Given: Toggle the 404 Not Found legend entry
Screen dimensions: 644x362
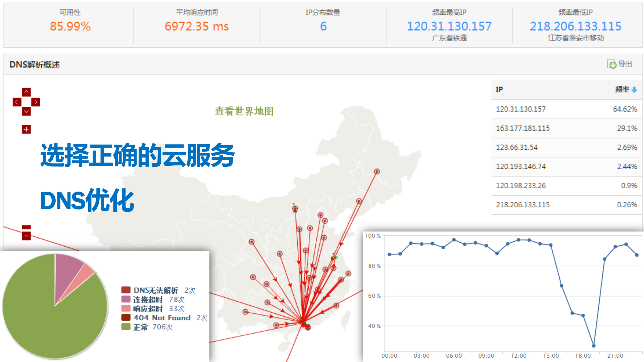Looking at the screenshot, I should click(162, 318).
